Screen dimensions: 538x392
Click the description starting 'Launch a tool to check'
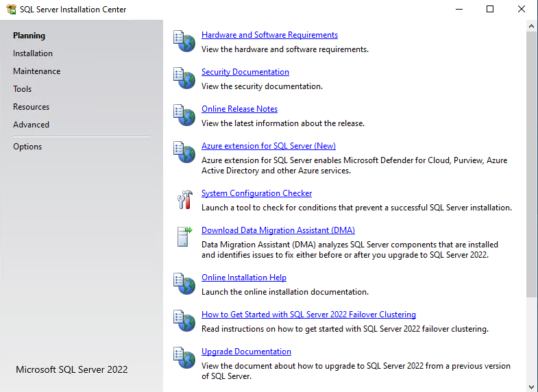356,208
